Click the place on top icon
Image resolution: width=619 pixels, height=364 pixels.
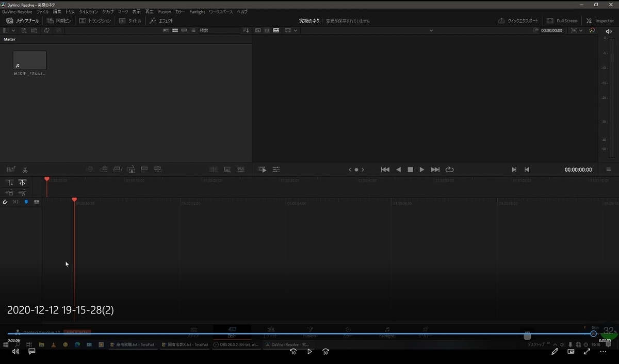[144, 169]
